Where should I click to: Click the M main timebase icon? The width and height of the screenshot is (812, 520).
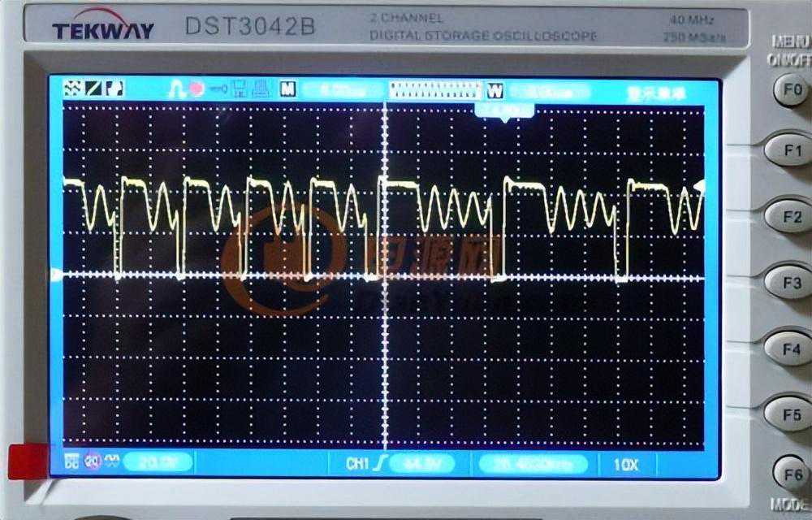tap(287, 89)
